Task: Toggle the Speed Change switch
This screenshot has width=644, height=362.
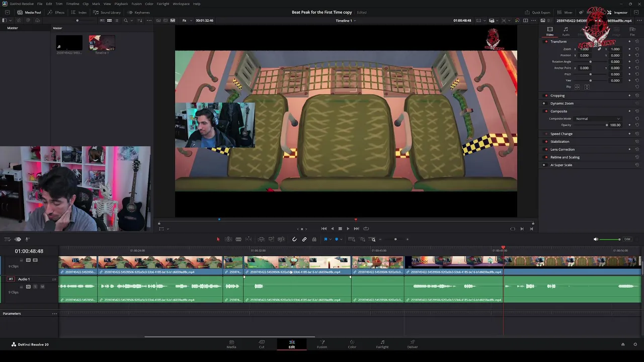Action: (x=546, y=134)
